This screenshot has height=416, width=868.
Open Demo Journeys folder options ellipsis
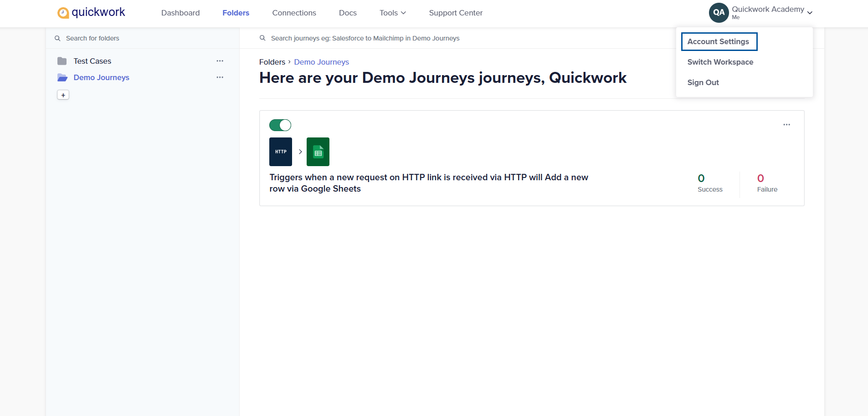pyautogui.click(x=220, y=77)
